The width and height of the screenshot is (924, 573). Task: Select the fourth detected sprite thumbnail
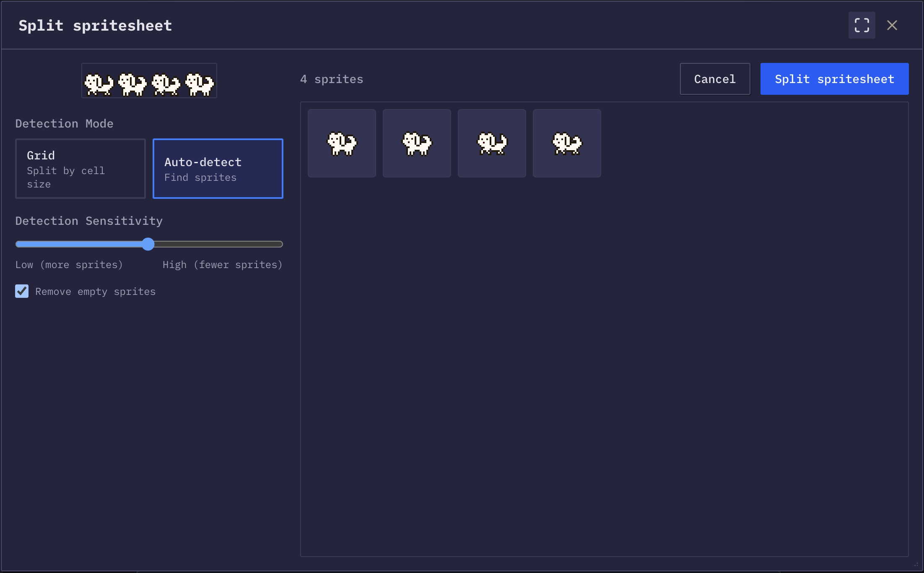click(567, 143)
